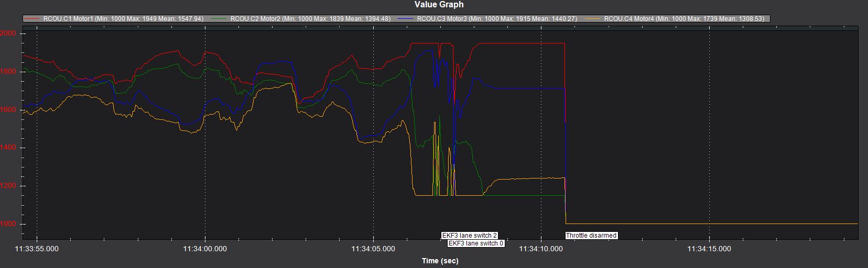Click the Value Graph title
The height and width of the screenshot is (268, 868).
pos(439,5)
